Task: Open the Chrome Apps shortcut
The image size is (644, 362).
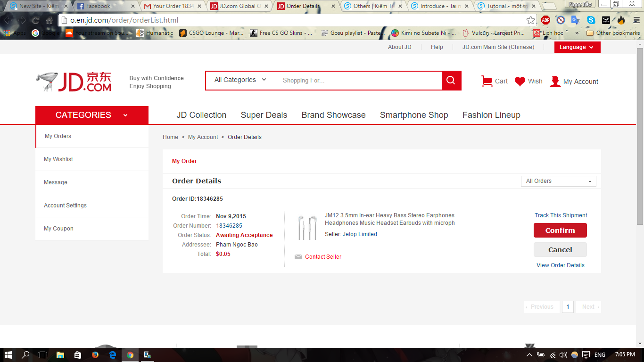Action: (15, 33)
